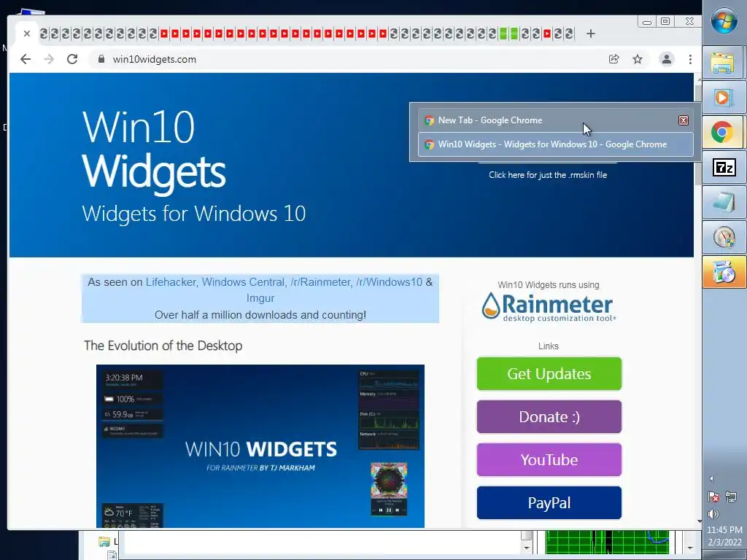This screenshot has width=747, height=560.
Task: Click dropdown arrow right of green graph
Action: tap(690, 548)
